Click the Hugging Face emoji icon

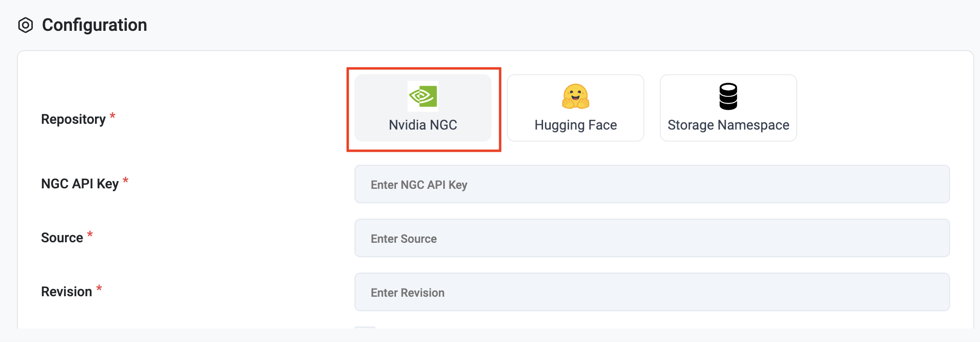point(575,96)
